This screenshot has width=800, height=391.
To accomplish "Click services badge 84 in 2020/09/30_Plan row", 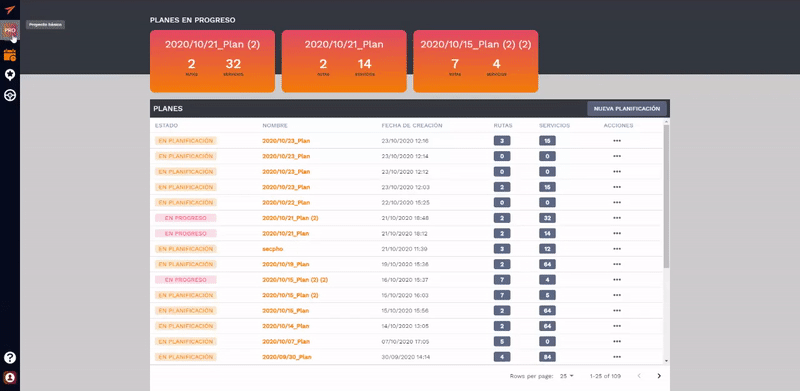I will coord(547,357).
